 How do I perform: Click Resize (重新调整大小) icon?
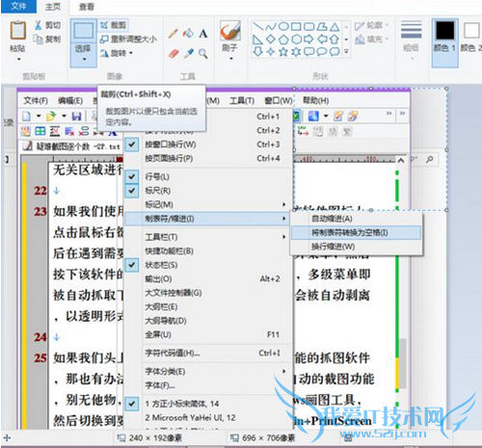(104, 40)
